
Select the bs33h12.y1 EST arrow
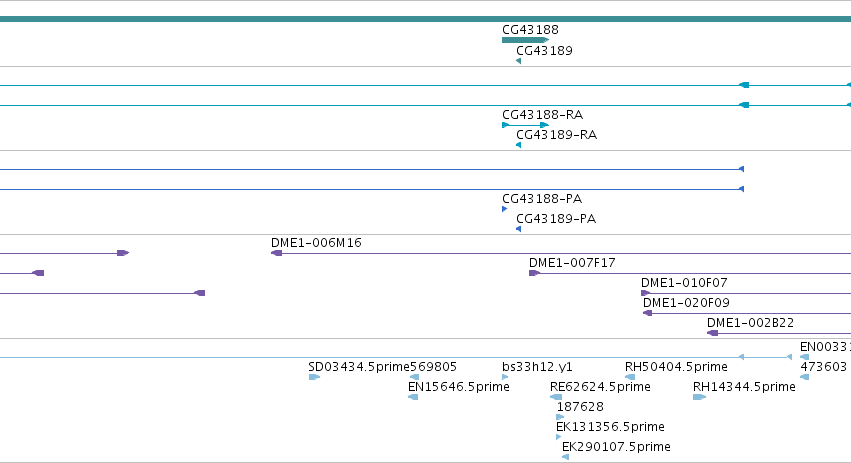[505, 377]
